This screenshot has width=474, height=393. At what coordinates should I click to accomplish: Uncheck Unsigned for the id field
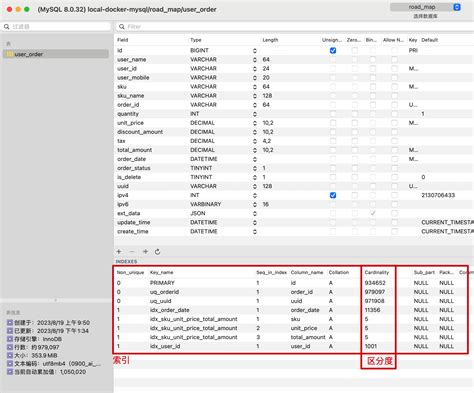click(x=333, y=50)
